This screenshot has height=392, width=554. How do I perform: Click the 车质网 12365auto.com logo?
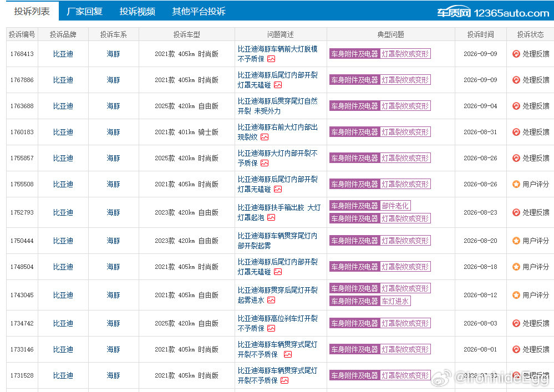tap(493, 13)
